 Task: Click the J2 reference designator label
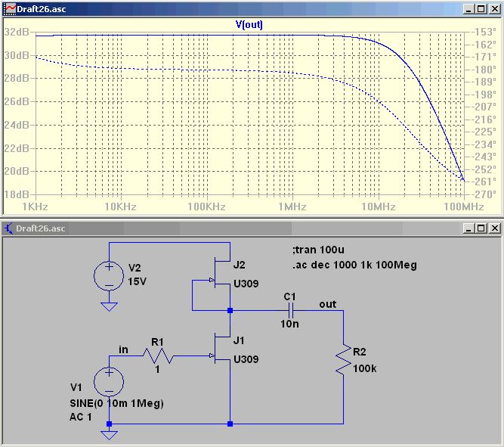(239, 265)
